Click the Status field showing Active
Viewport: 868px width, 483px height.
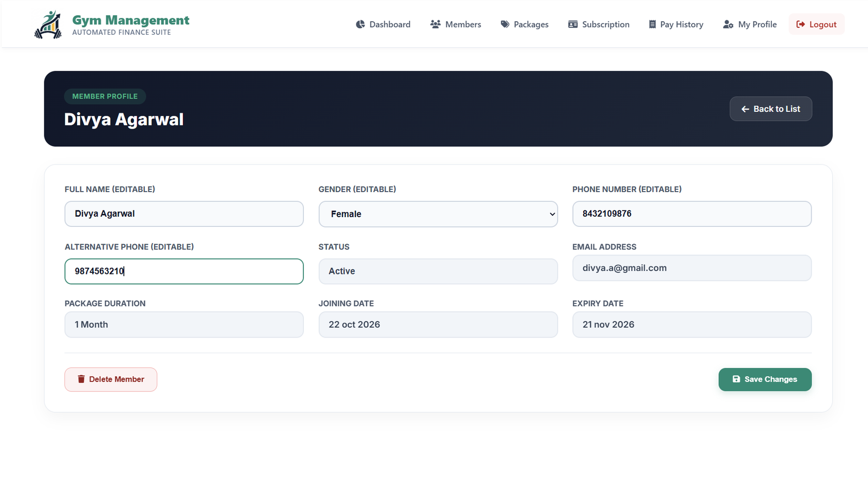pyautogui.click(x=438, y=271)
